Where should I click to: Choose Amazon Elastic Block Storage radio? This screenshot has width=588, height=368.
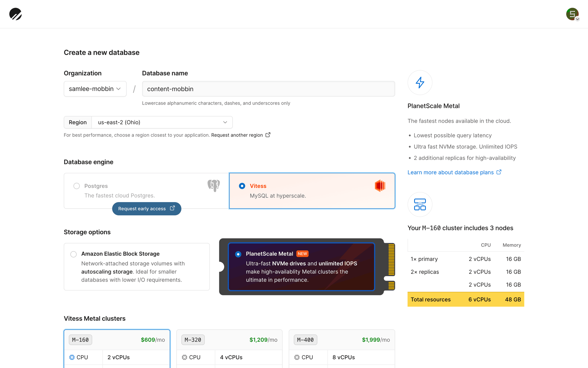pyautogui.click(x=73, y=254)
